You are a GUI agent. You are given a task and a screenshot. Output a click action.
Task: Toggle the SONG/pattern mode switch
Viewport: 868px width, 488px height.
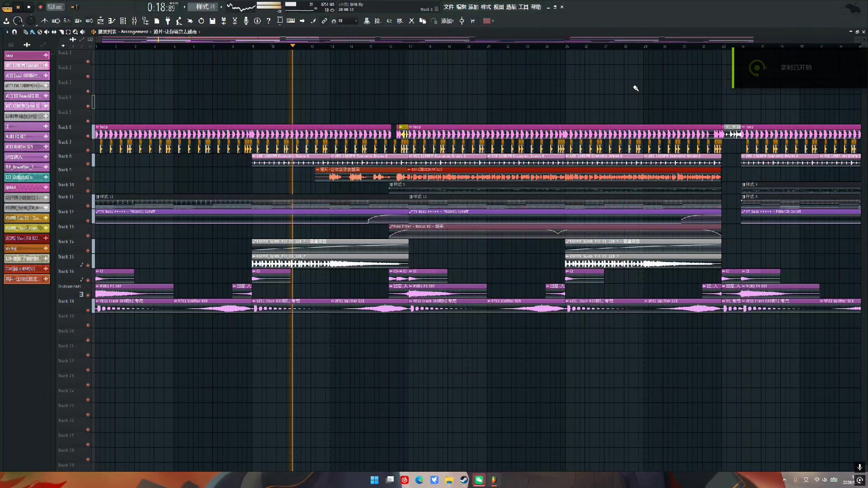coord(7,7)
